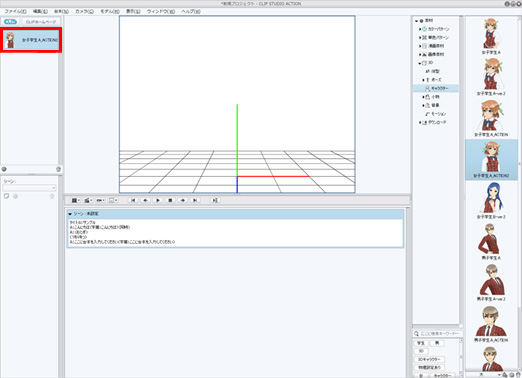The height and width of the screenshot is (378, 522).
Task: Expand the 背景 node
Action: pyautogui.click(x=423, y=105)
